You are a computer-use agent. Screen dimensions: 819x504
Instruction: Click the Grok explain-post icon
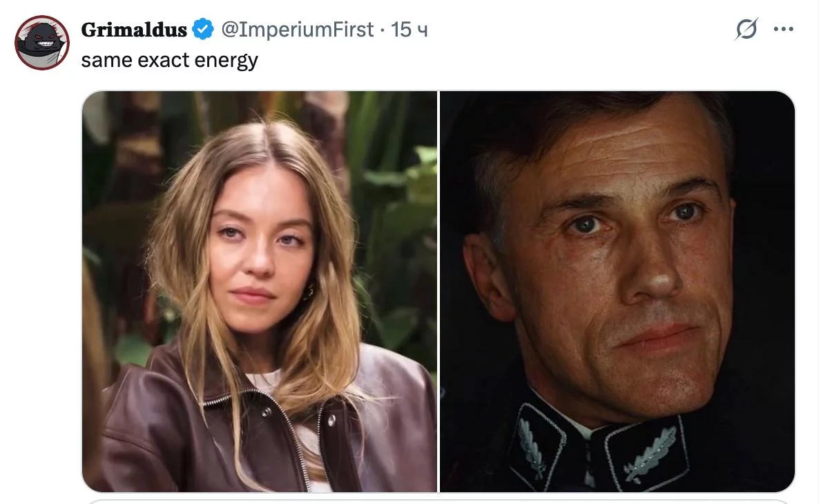[x=746, y=30]
